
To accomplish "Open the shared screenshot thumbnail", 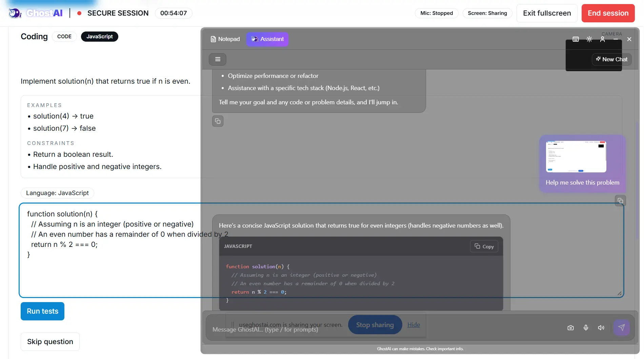I will [576, 157].
